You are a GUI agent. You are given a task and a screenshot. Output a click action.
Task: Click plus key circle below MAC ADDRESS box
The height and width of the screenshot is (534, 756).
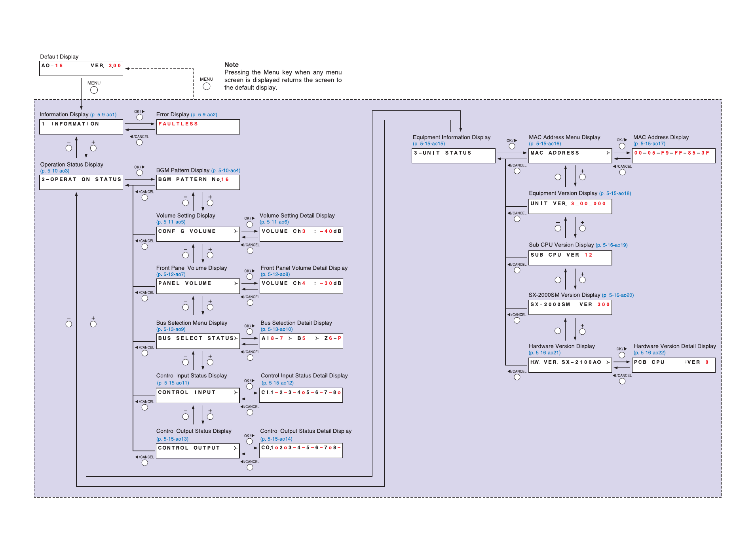point(583,177)
